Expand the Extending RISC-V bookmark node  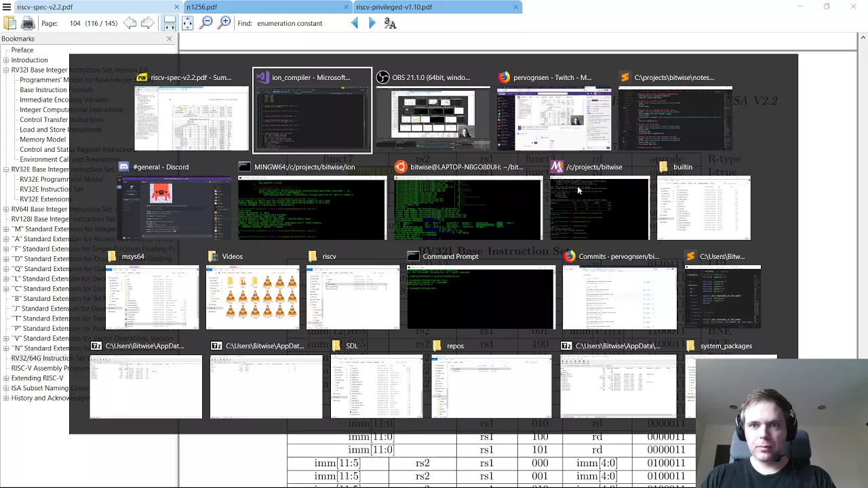(5, 378)
